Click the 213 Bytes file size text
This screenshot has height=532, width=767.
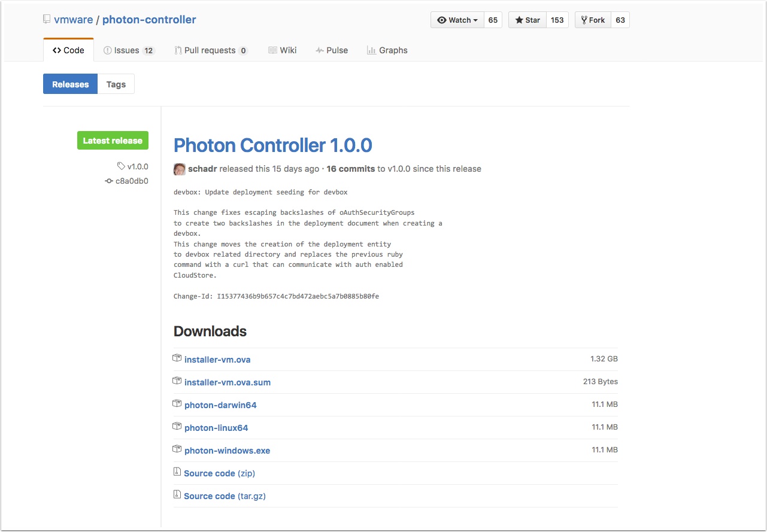click(601, 382)
